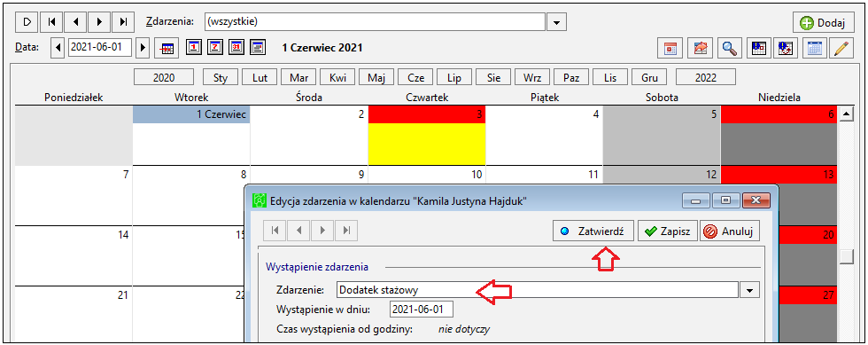Open the Zdarzenie dropdown showing Dodatek stażowy
868x345 pixels.
750,289
